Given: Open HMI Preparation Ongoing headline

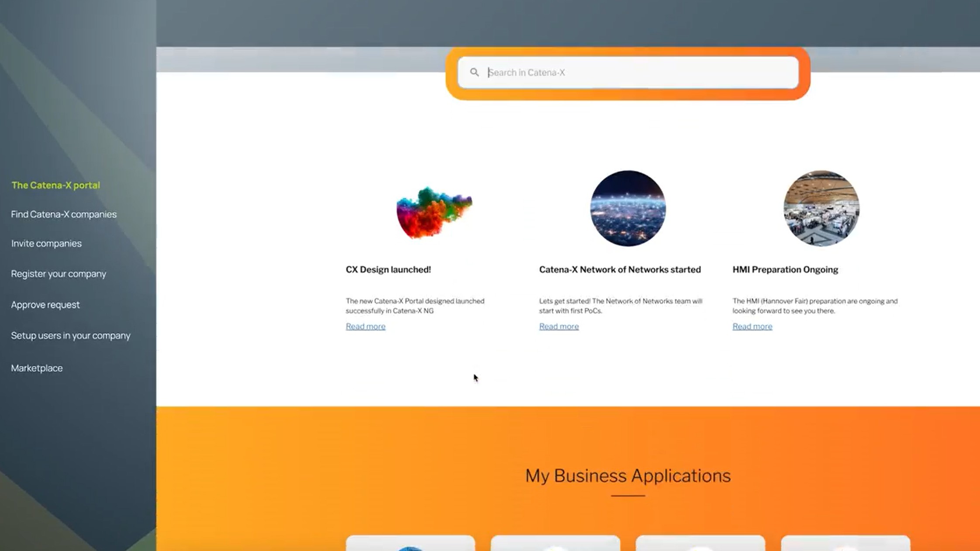Looking at the screenshot, I should [785, 270].
